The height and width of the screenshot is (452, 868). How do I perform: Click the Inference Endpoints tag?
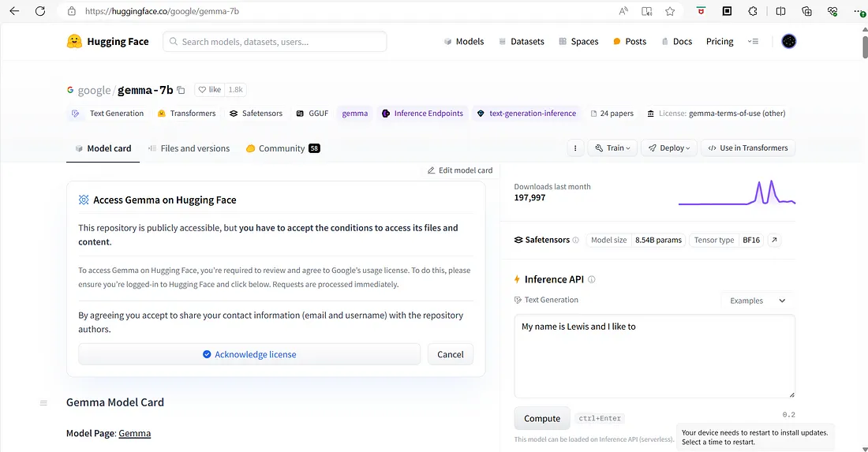(x=422, y=114)
